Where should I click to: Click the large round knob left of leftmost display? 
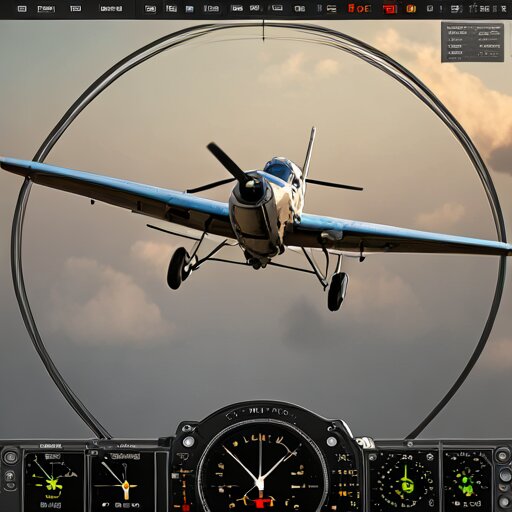point(11,457)
